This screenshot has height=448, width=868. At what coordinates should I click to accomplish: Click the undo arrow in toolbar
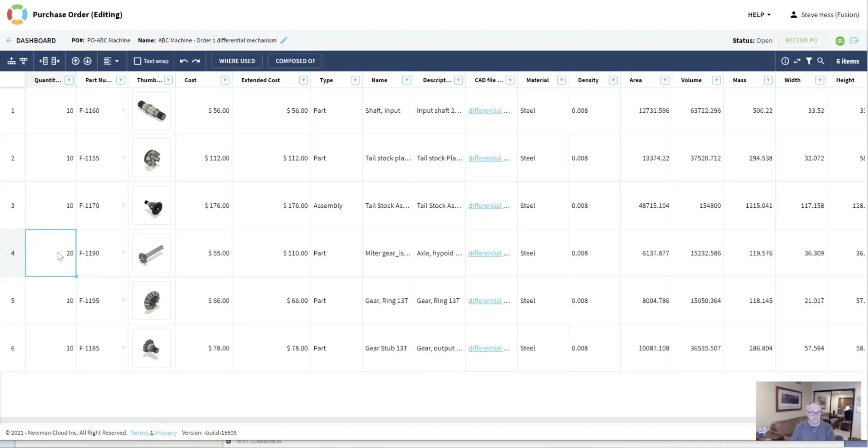184,61
